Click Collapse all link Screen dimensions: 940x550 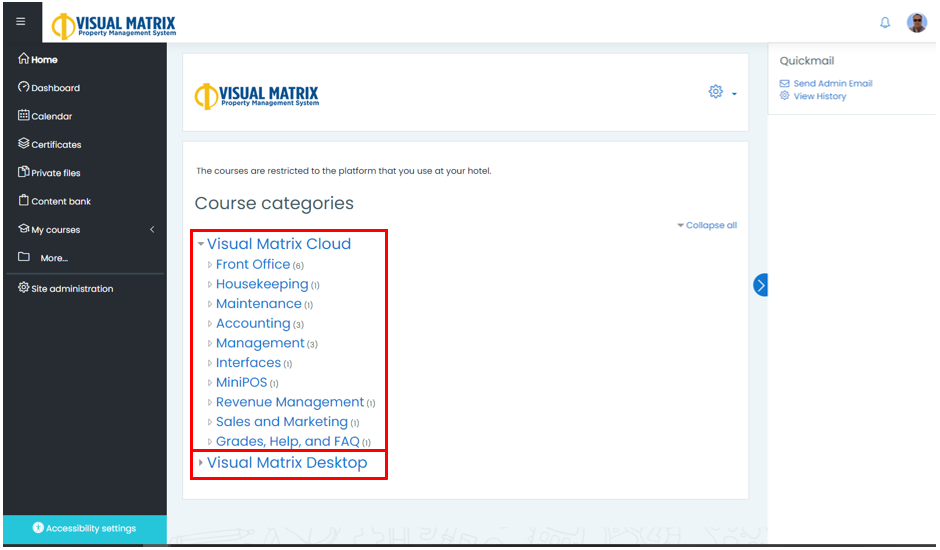[x=711, y=226]
